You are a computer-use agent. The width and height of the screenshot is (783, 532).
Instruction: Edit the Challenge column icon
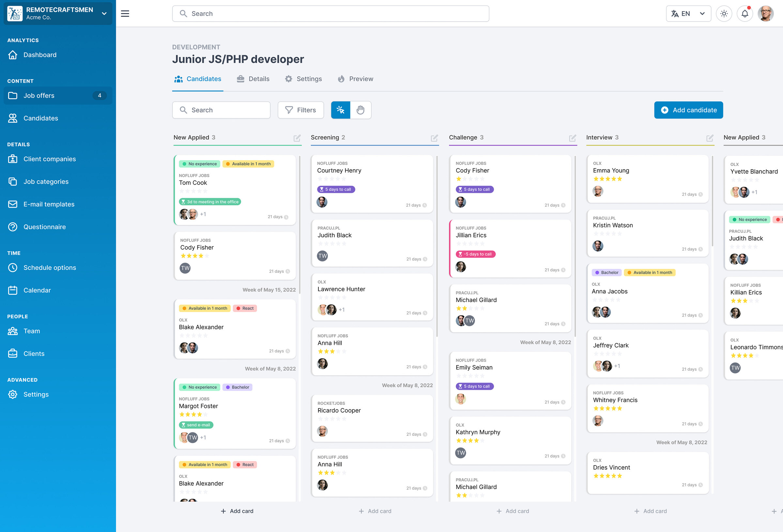(x=573, y=138)
